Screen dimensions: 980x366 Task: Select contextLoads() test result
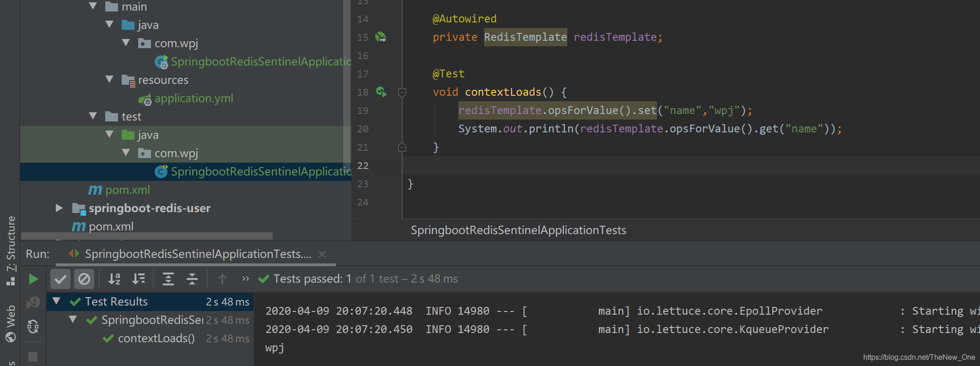156,339
